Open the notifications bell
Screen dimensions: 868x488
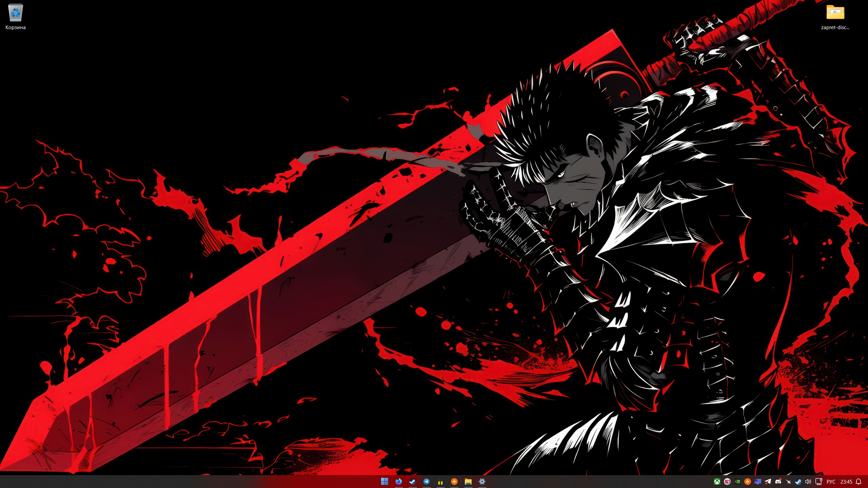859,482
